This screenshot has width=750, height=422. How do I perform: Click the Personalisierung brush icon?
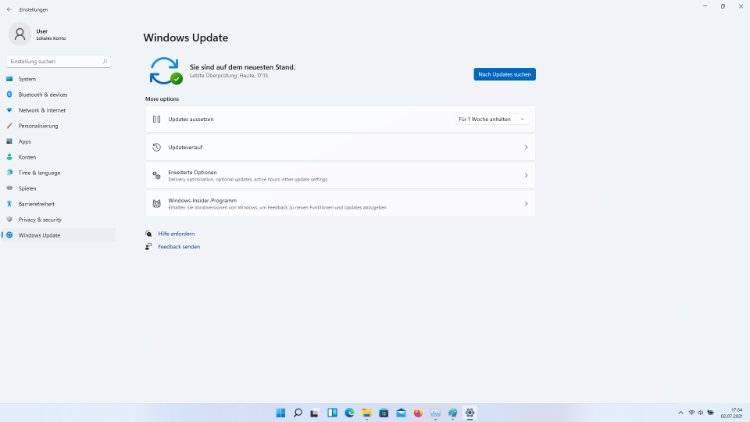9,126
